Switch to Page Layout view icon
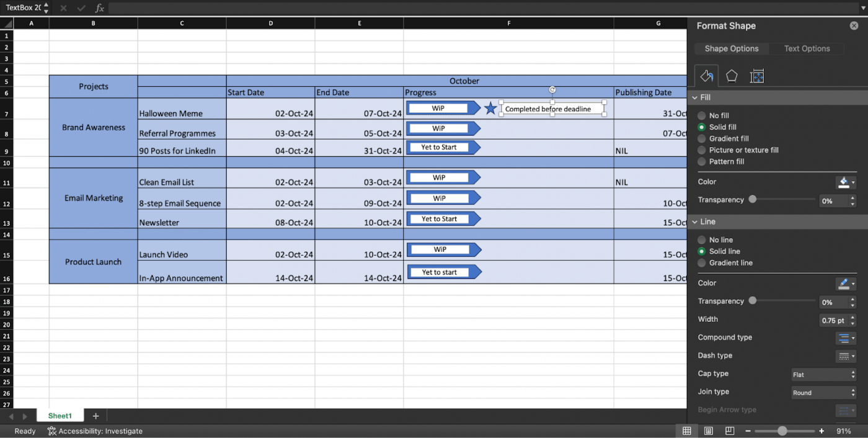Screen dimensions: 868x438 [709, 431]
